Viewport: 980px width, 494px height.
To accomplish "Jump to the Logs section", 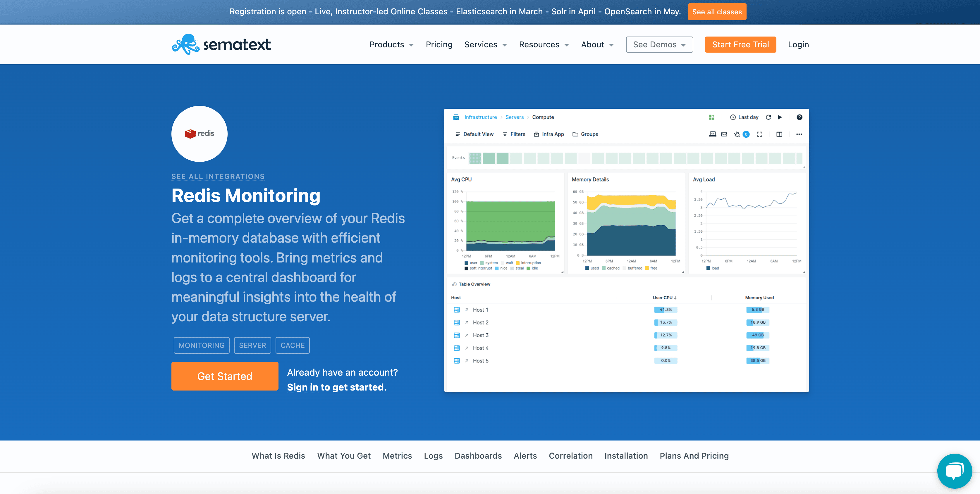I will click(x=433, y=456).
